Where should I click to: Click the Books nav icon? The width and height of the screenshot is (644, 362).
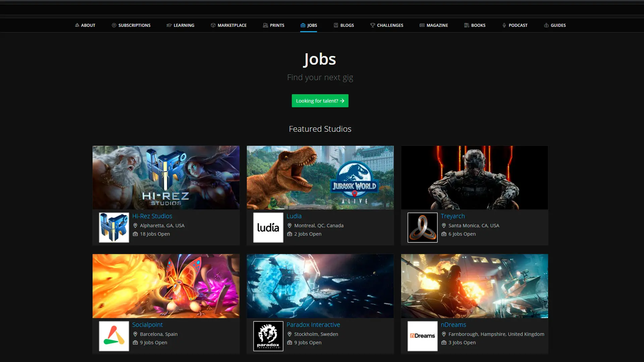point(467,25)
